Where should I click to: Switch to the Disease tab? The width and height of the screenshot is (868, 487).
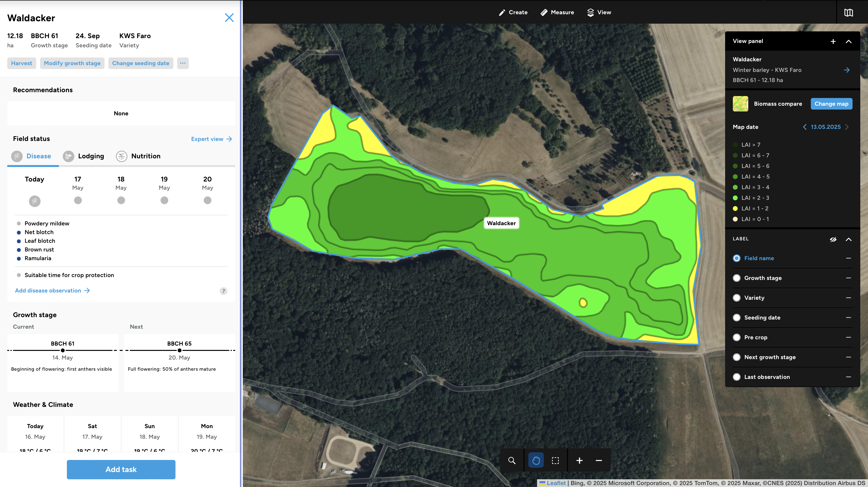[31, 156]
